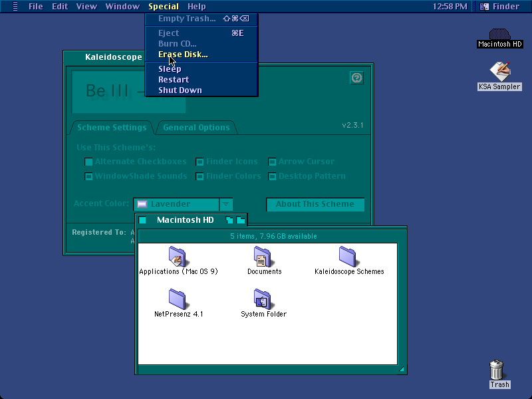This screenshot has width=532, height=399.
Task: Click the About This Scheme button
Action: (315, 204)
